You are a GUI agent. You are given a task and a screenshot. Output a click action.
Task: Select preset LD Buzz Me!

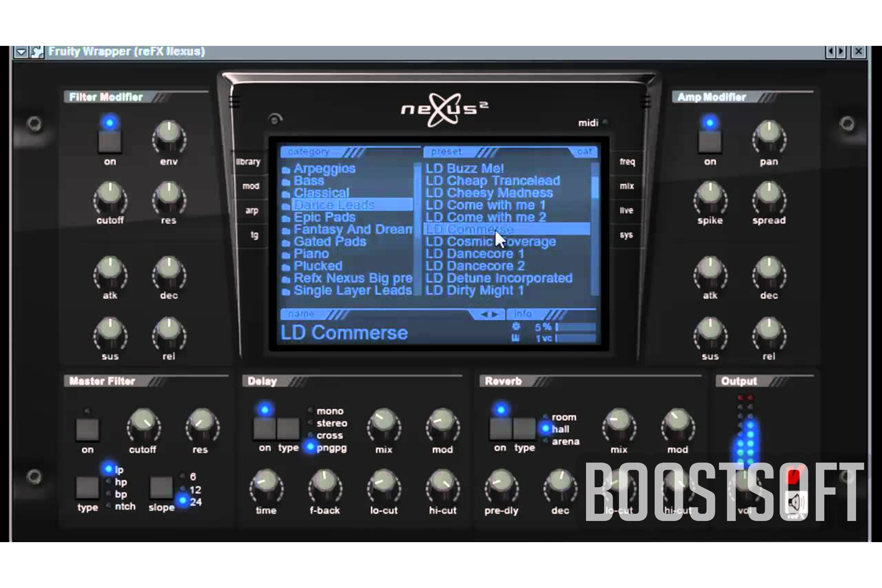(x=465, y=169)
